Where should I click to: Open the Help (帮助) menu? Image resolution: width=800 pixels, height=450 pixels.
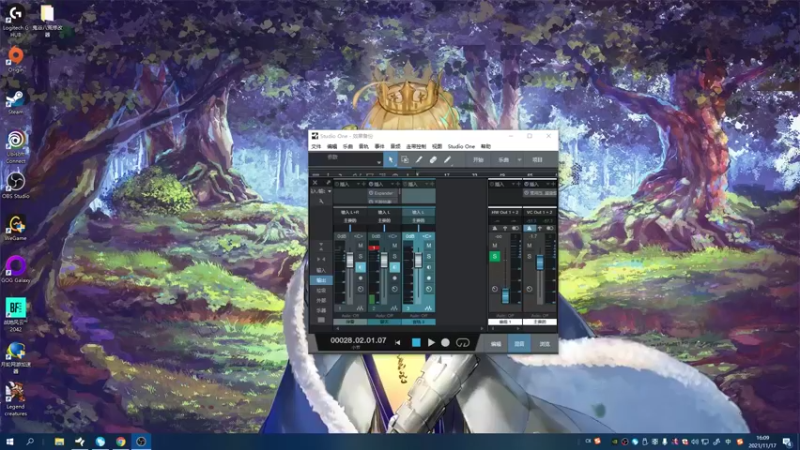coord(486,146)
